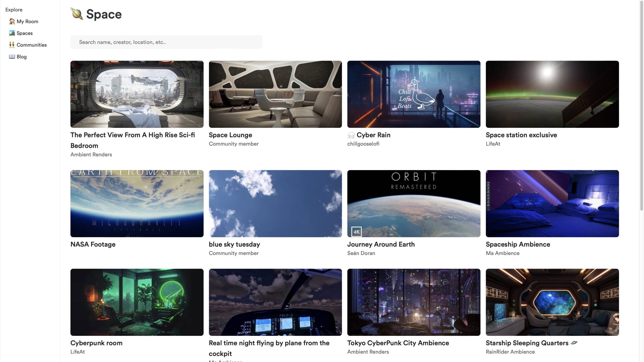Open Tokyo CyberPunk City Ambience title

pos(398,343)
